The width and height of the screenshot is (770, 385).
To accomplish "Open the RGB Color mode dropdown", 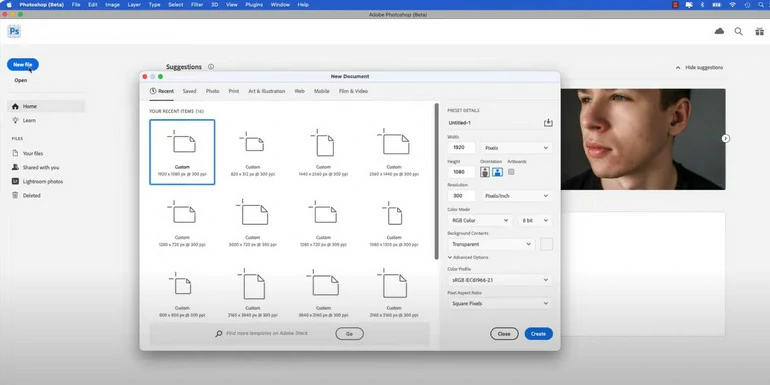I will coord(480,220).
